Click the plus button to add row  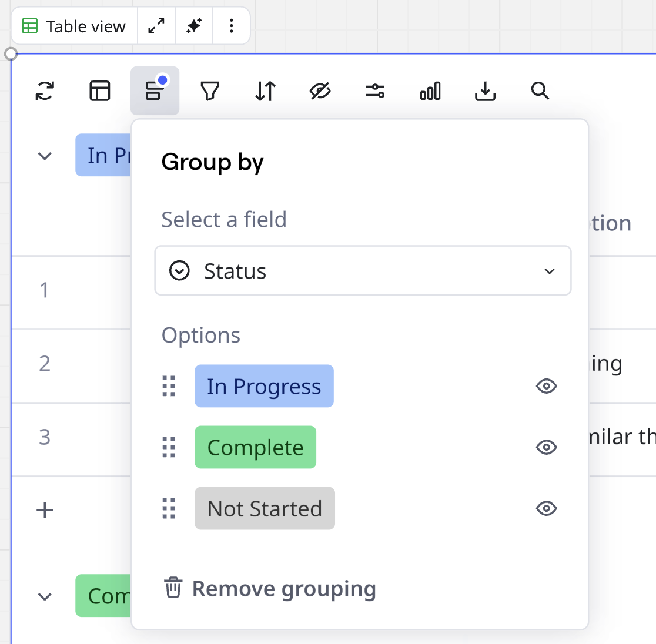(x=45, y=510)
